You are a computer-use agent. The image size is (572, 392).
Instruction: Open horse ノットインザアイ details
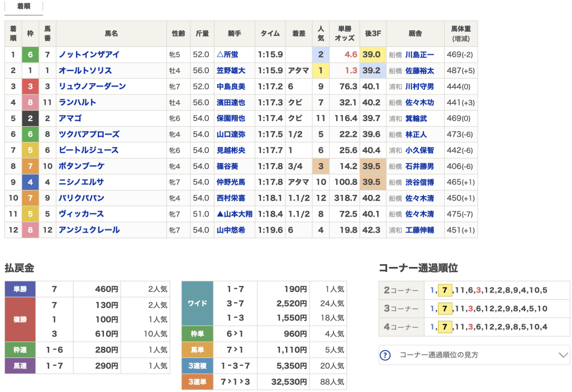click(89, 55)
